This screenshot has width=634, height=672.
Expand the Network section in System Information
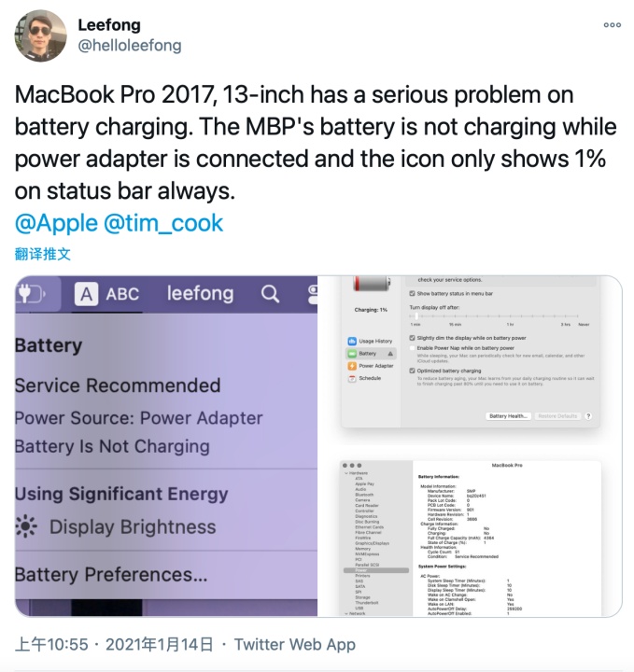pos(346,614)
